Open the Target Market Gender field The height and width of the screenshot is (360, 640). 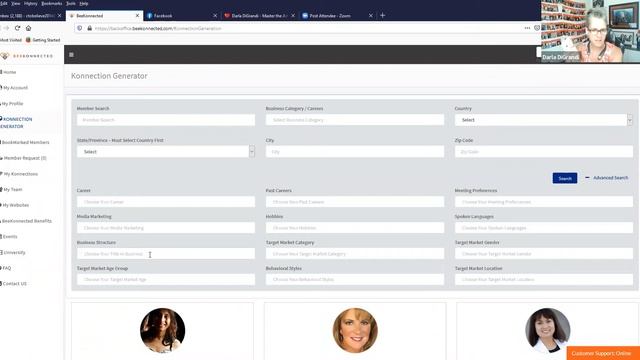[x=544, y=253]
